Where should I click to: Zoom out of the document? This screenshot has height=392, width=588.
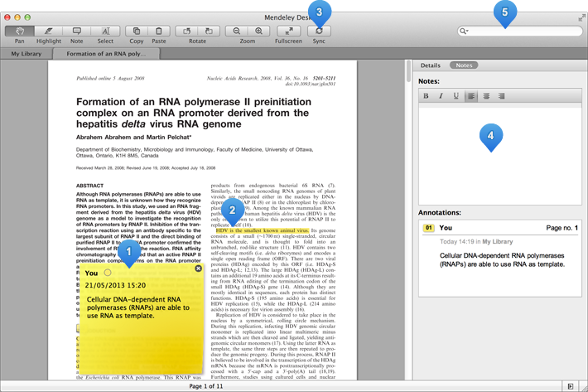coord(237,31)
